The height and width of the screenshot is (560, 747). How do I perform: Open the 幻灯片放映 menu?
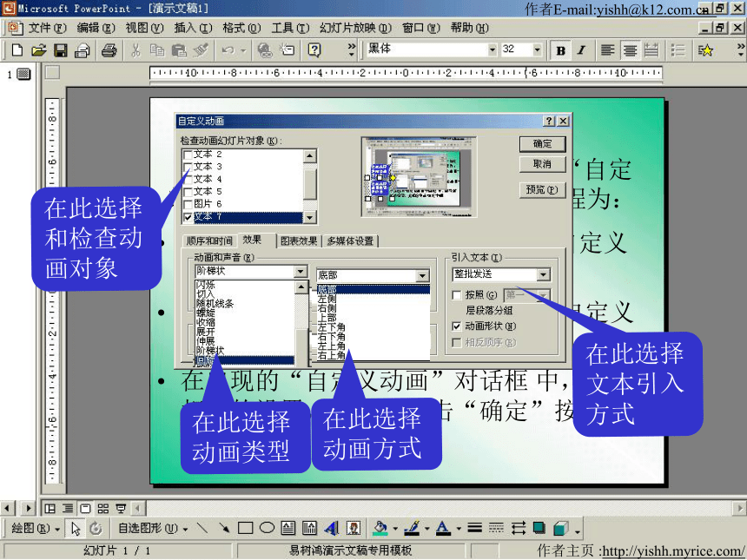[356, 28]
